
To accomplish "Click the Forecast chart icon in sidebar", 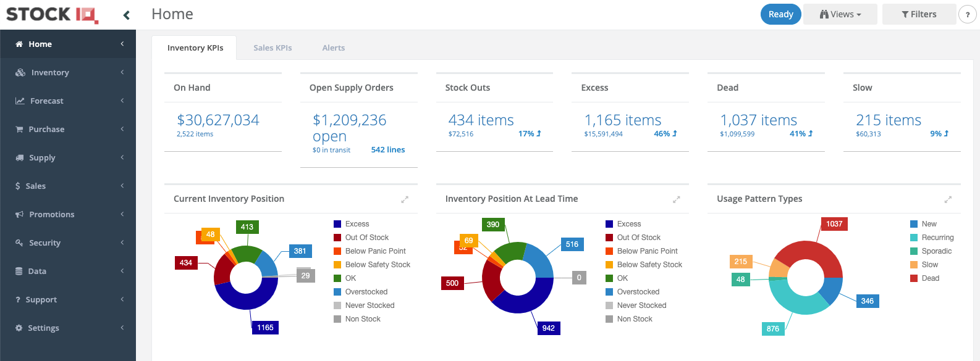I will tap(20, 101).
